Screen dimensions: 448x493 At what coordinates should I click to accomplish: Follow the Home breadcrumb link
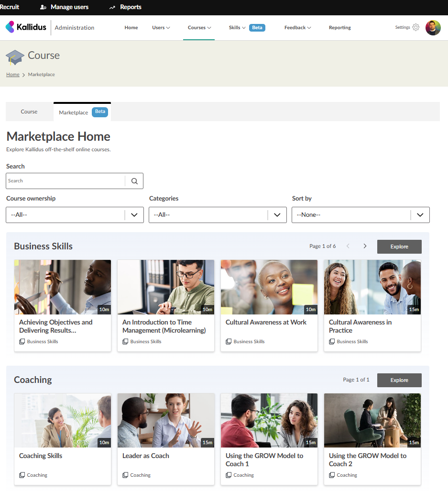pyautogui.click(x=13, y=75)
